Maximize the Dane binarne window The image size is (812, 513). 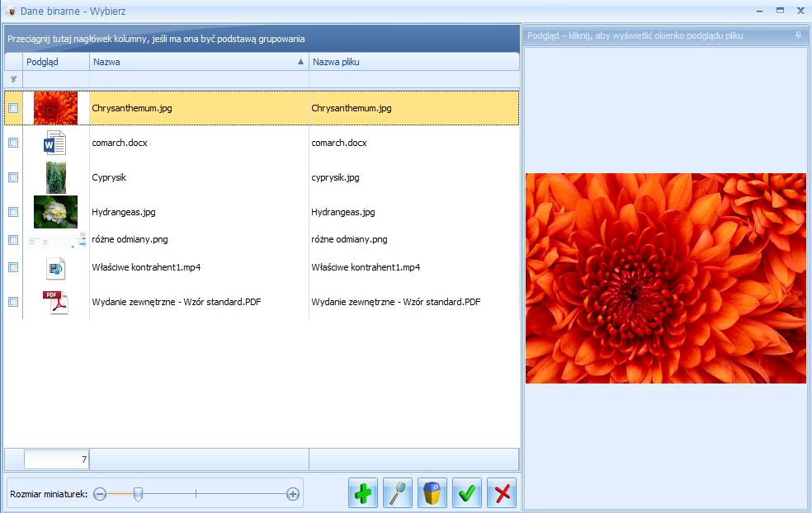pos(780,11)
